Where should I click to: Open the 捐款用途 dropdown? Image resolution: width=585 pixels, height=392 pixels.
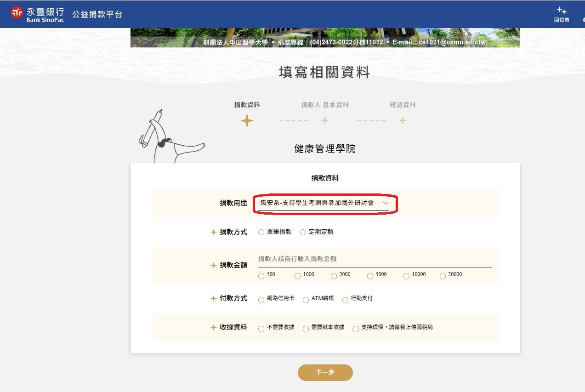click(x=324, y=203)
